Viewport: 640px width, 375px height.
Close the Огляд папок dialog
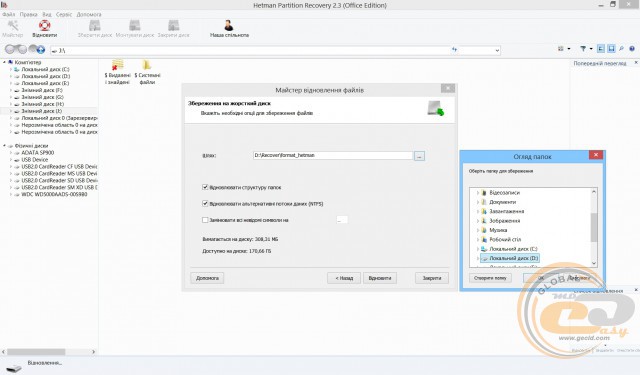pos(596,155)
